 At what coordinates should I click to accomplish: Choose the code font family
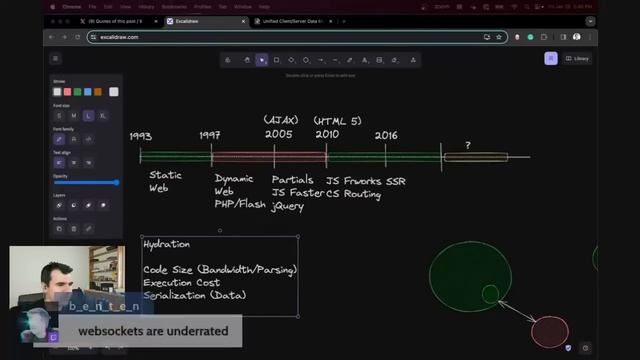point(89,139)
